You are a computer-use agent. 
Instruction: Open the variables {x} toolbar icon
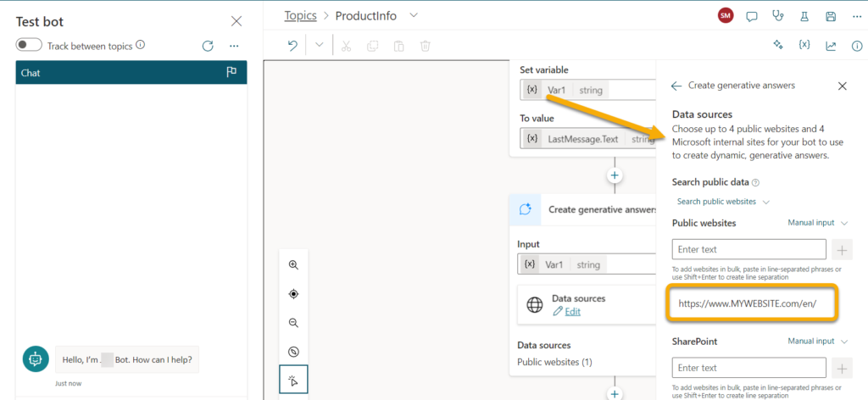click(804, 46)
